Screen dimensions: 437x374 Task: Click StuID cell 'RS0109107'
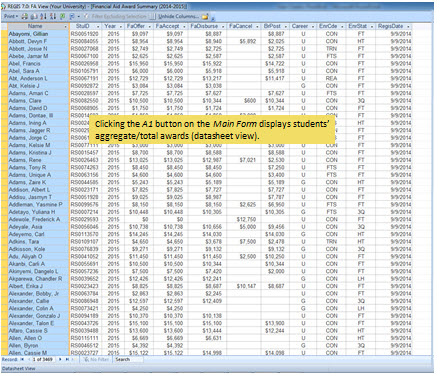(85, 242)
